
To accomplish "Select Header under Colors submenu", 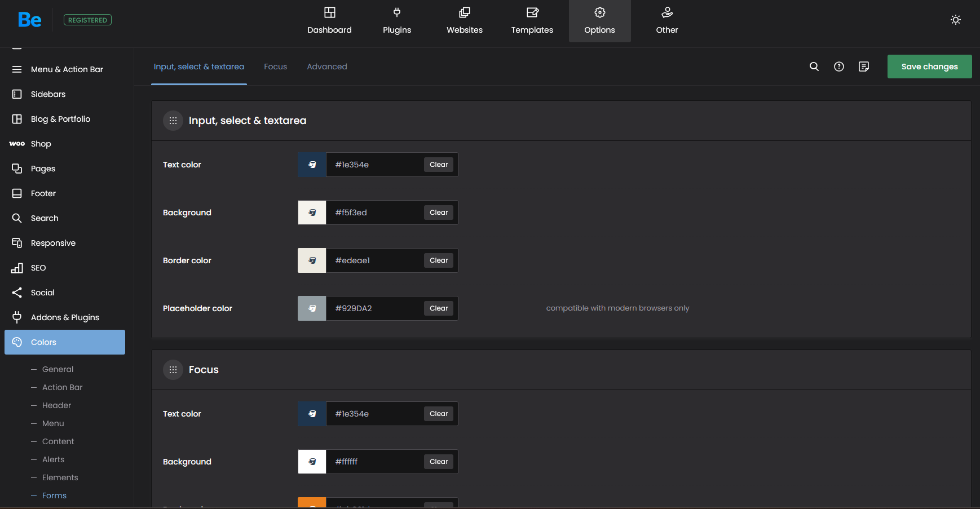I will tap(56, 405).
